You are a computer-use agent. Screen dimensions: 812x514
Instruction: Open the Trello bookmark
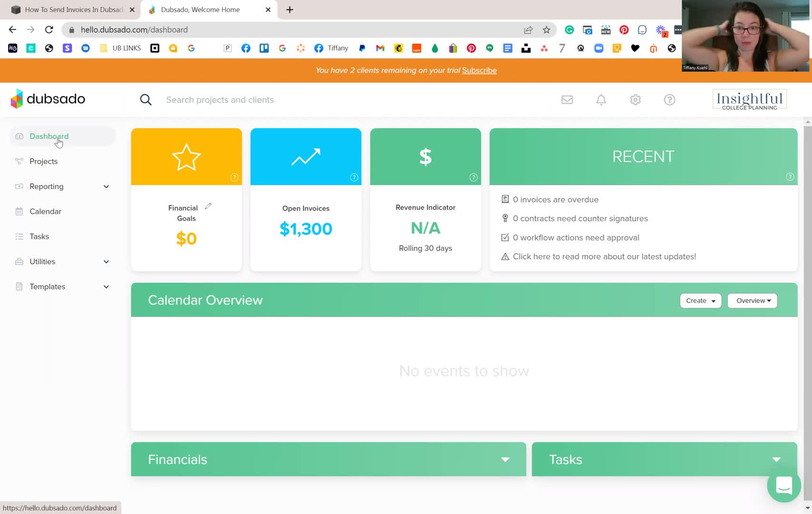tap(264, 48)
